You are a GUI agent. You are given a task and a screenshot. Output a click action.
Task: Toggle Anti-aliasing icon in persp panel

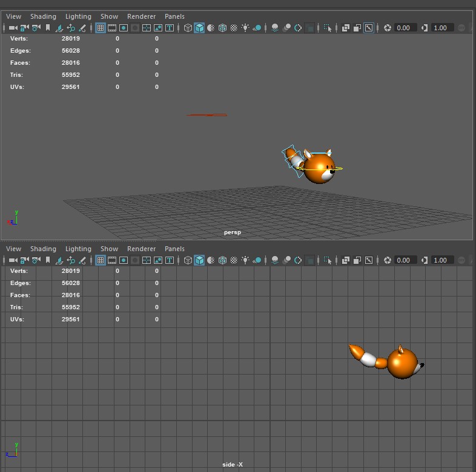tap(298, 28)
